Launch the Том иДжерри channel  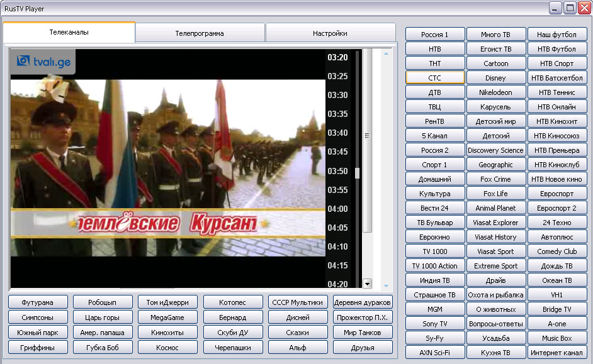pyautogui.click(x=167, y=302)
